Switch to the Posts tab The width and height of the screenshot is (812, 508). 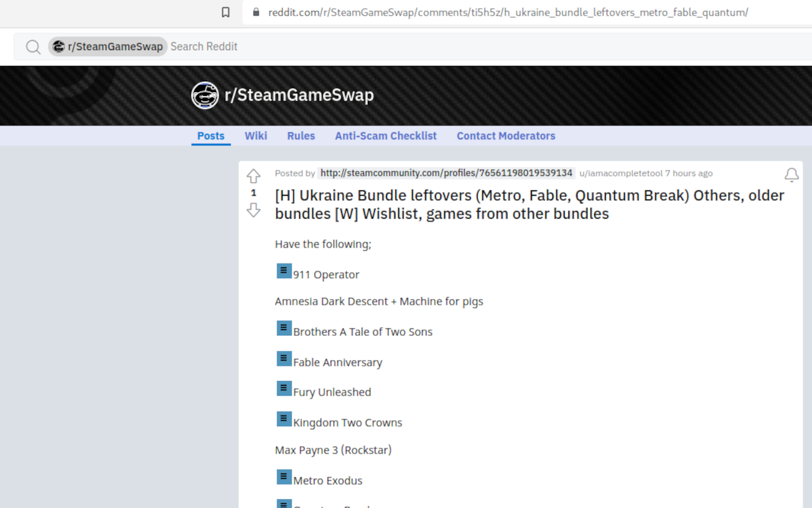tap(211, 136)
